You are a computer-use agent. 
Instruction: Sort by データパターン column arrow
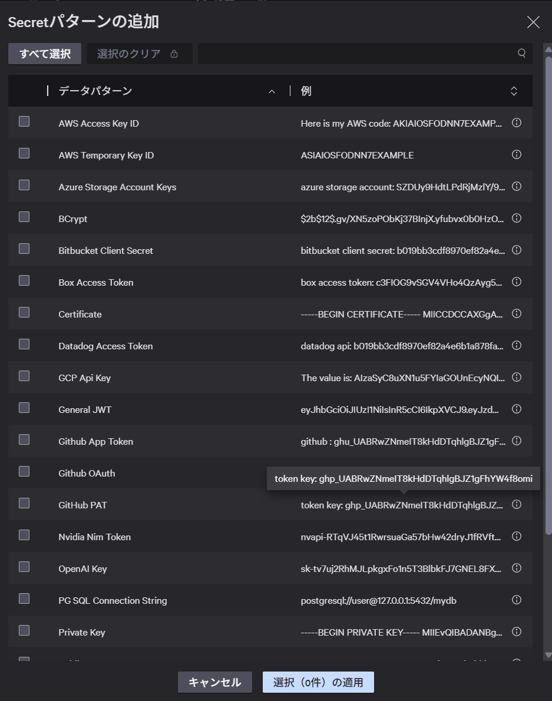click(x=272, y=92)
